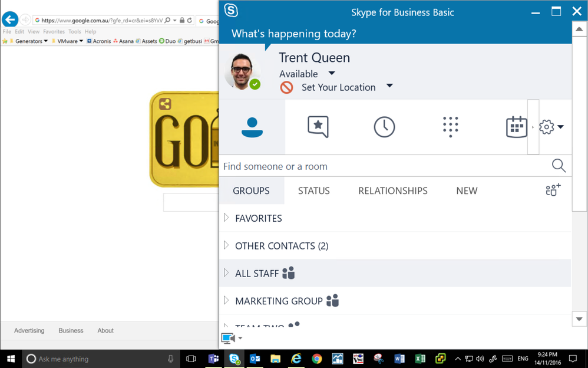Click the Options gear icon
The width and height of the screenshot is (588, 368).
pyautogui.click(x=546, y=127)
